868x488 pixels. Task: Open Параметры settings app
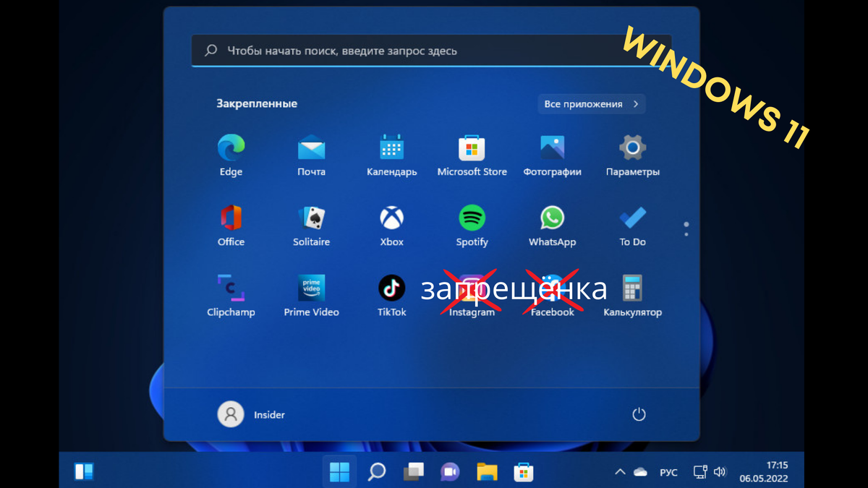click(632, 155)
